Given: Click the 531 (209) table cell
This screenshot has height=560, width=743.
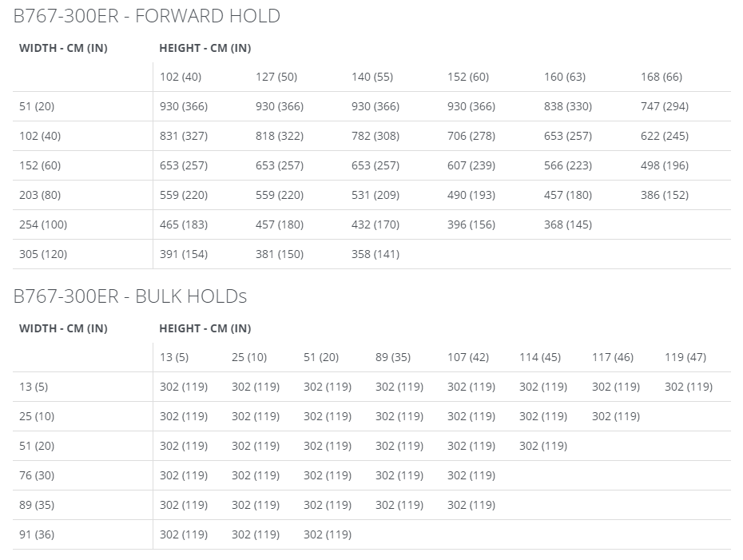Looking at the screenshot, I should point(375,195).
